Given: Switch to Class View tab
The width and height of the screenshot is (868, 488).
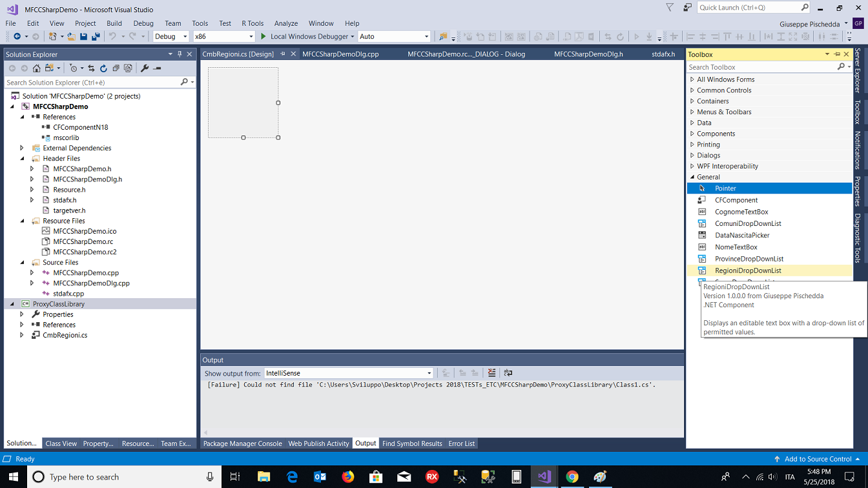Looking at the screenshot, I should click(61, 443).
